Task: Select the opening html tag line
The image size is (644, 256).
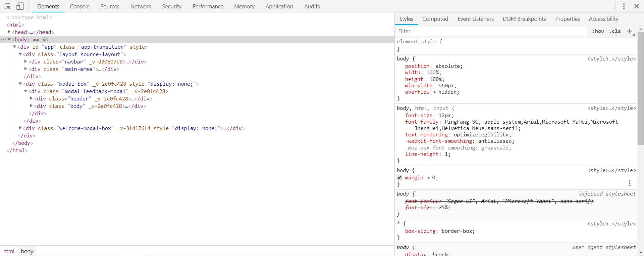Action: click(15, 25)
